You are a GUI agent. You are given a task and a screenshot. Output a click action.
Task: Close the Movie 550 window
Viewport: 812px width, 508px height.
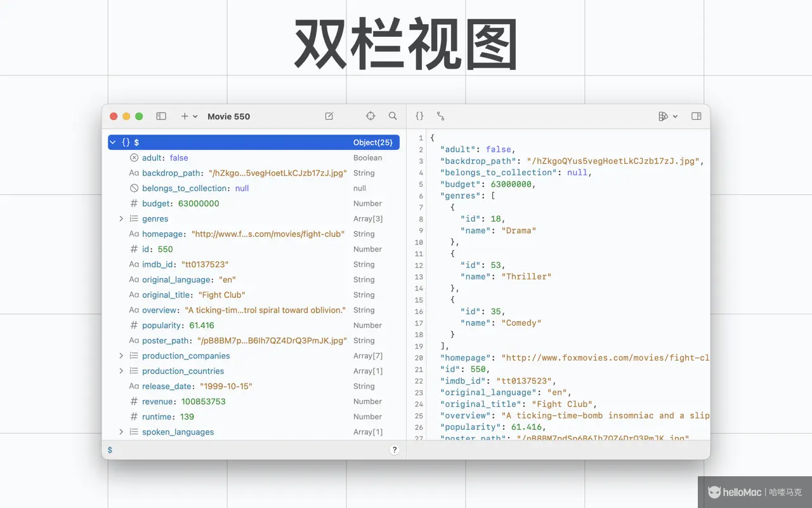[114, 116]
